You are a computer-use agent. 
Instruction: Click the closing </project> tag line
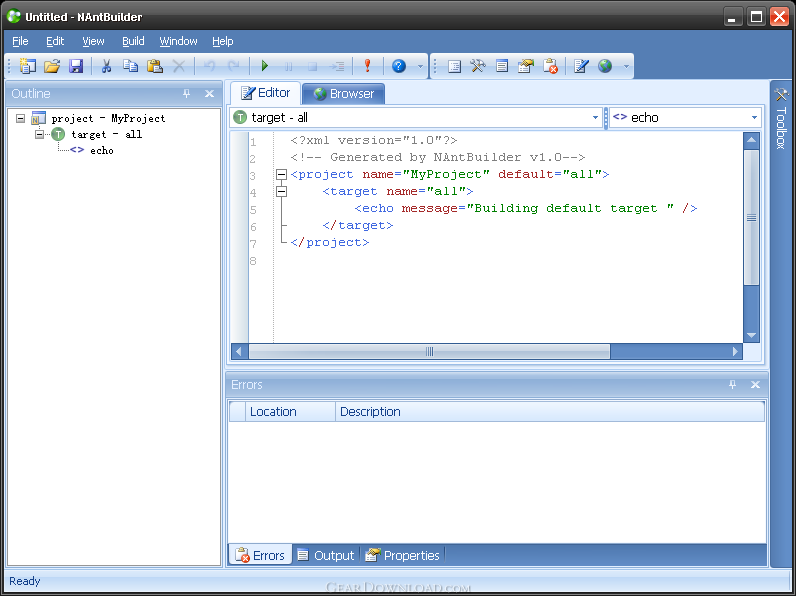pyautogui.click(x=330, y=242)
